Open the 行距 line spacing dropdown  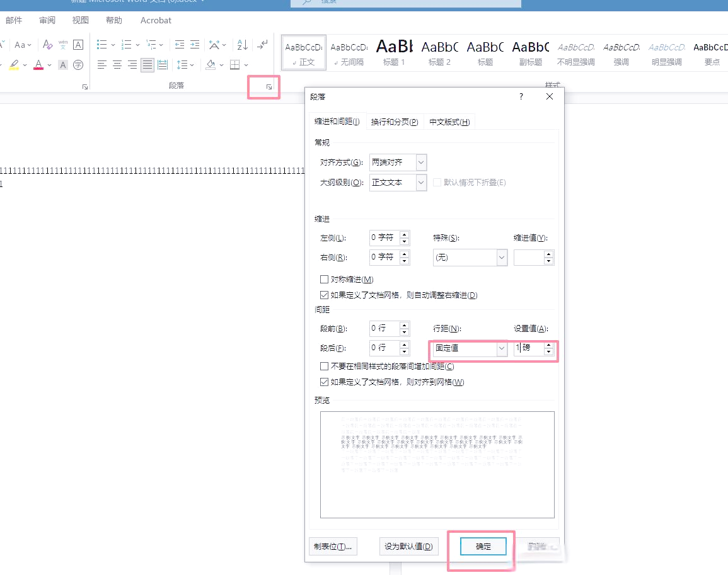[x=501, y=348]
